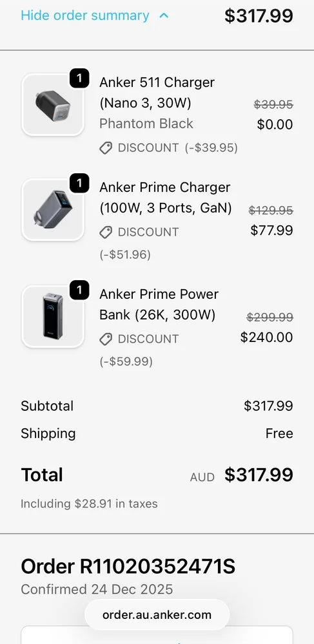
Task: Click the Anker Prime Charger 100W title
Action: click(x=166, y=198)
